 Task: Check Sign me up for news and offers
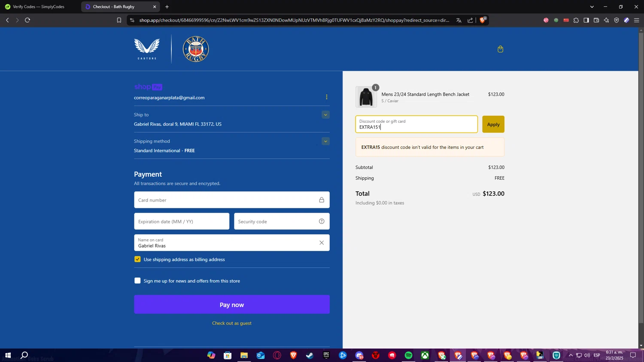(x=137, y=281)
